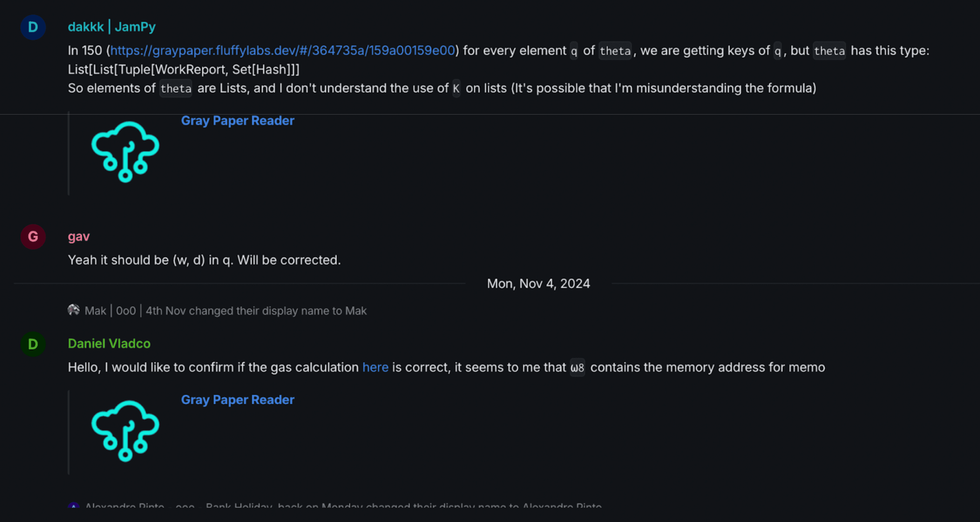Follow the graypaper.fluffylabs.dev URL link
This screenshot has height=522, width=980.
click(x=283, y=51)
